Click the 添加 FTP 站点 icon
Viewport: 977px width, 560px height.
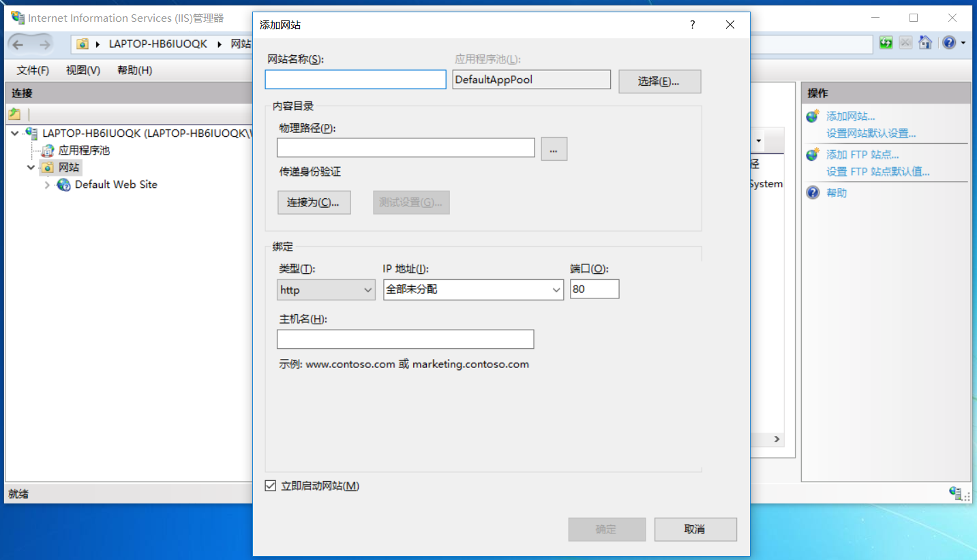[812, 155]
